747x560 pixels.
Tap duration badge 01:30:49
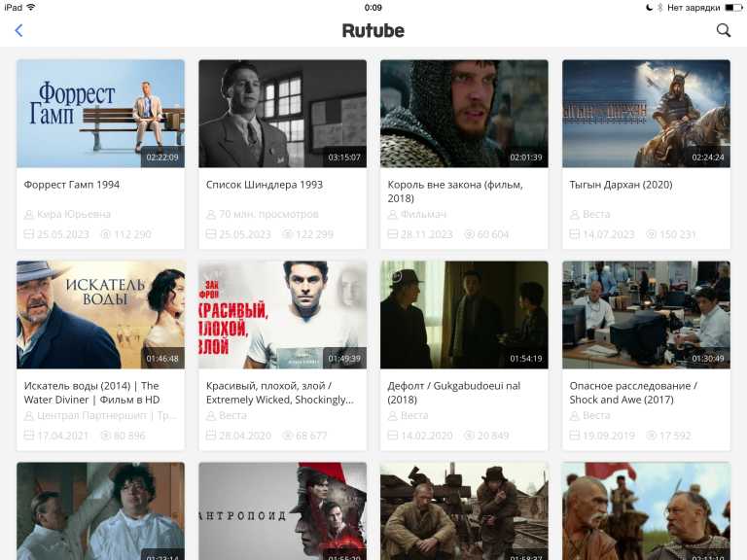tap(708, 359)
